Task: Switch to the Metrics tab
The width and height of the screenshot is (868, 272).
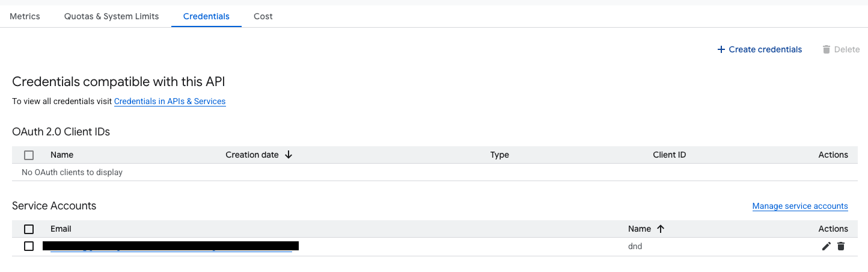Action: coord(25,16)
